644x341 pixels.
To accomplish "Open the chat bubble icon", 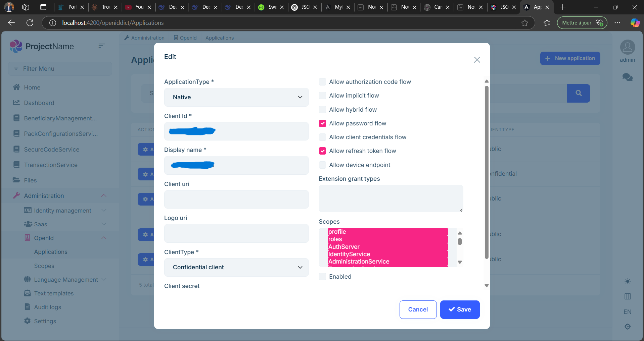I will tap(627, 77).
